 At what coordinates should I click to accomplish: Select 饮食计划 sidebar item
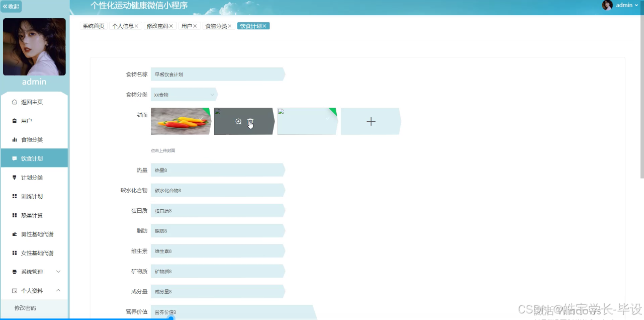coord(34,158)
